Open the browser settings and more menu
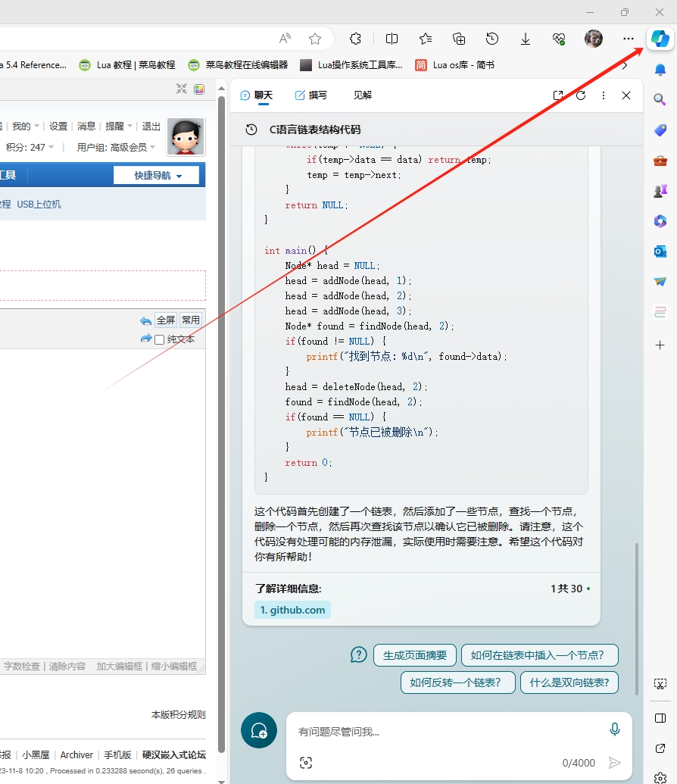 point(629,39)
